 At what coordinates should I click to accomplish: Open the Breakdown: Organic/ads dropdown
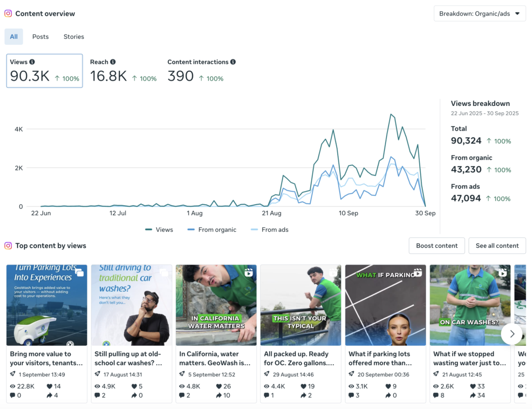click(479, 14)
